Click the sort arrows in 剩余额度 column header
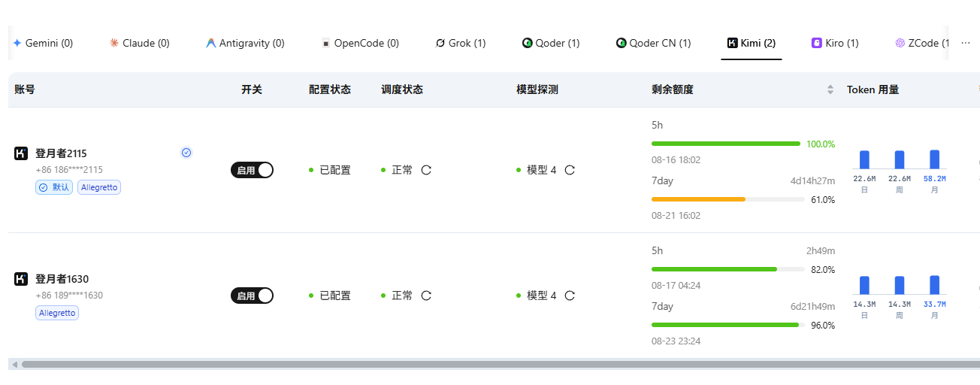The height and width of the screenshot is (385, 980). click(x=830, y=89)
